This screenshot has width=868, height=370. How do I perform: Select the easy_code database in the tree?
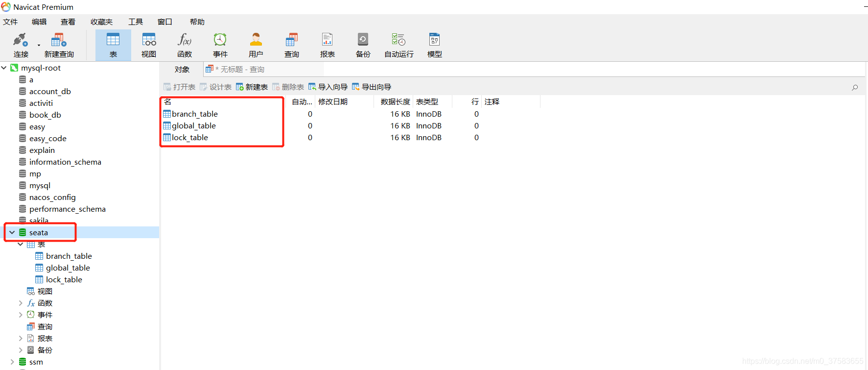pyautogui.click(x=48, y=139)
